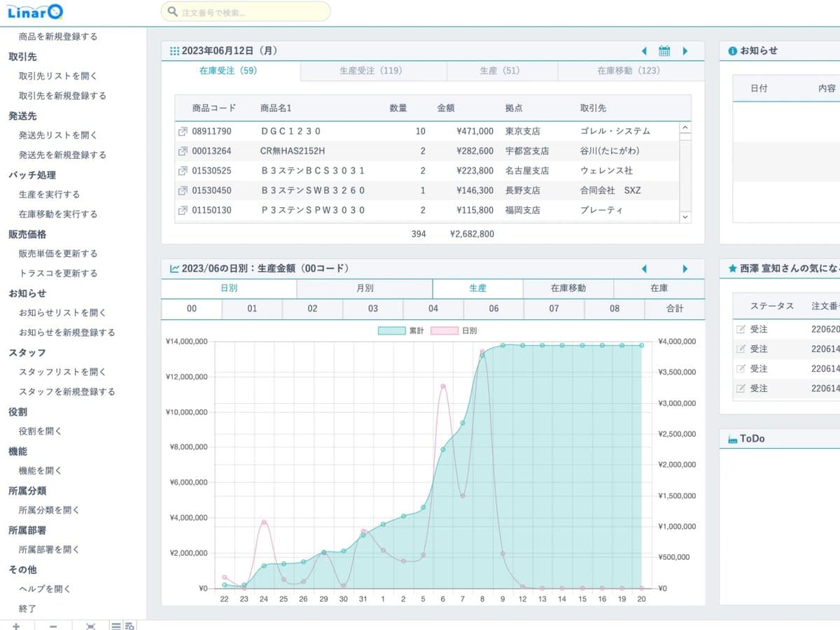Open edit icon of last 受注 row
The height and width of the screenshot is (630, 840).
click(741, 388)
